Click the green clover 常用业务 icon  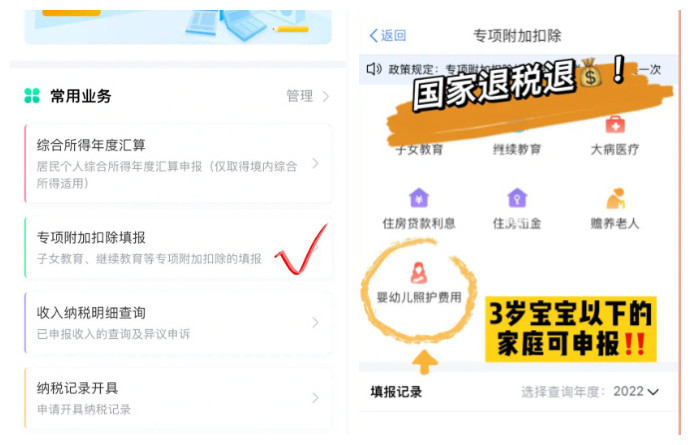coord(32,96)
